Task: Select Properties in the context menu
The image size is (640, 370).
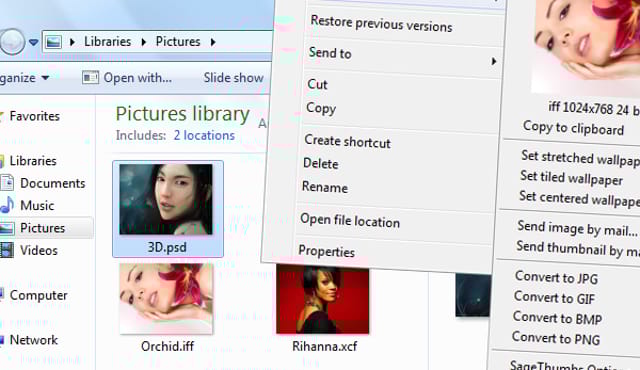Action: click(x=327, y=251)
